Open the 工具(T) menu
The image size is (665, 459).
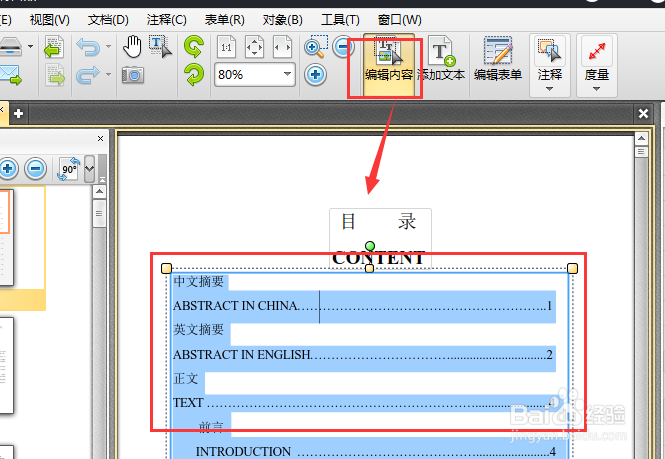(341, 20)
